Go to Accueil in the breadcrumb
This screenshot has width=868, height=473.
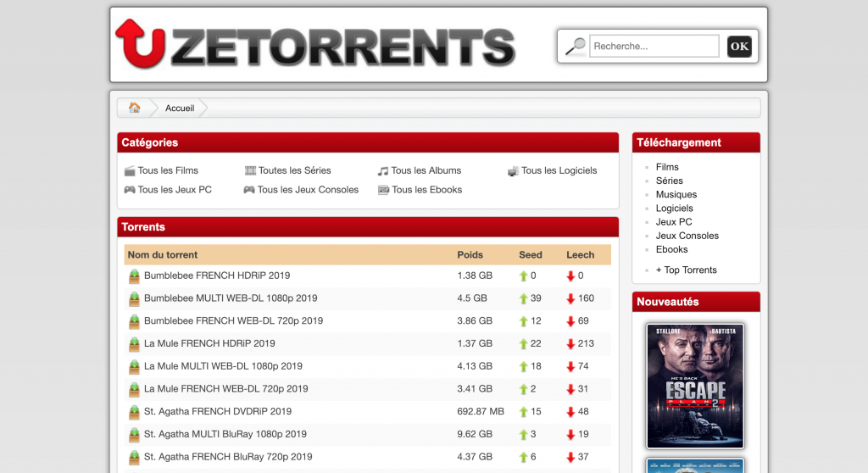click(180, 108)
